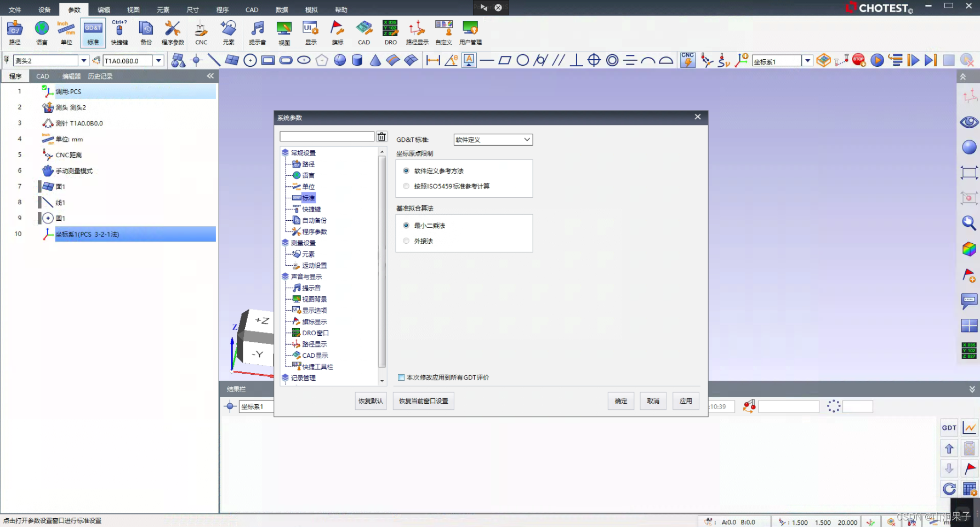Open the 路径 (Path) settings icon
The width and height of the screenshot is (980, 527).
[14, 33]
